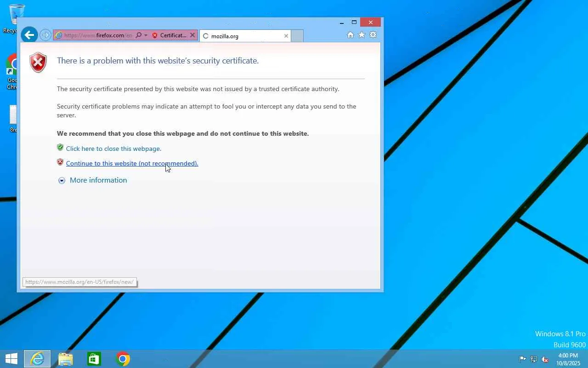
Task: Open the Windows Start button
Action: (x=11, y=359)
